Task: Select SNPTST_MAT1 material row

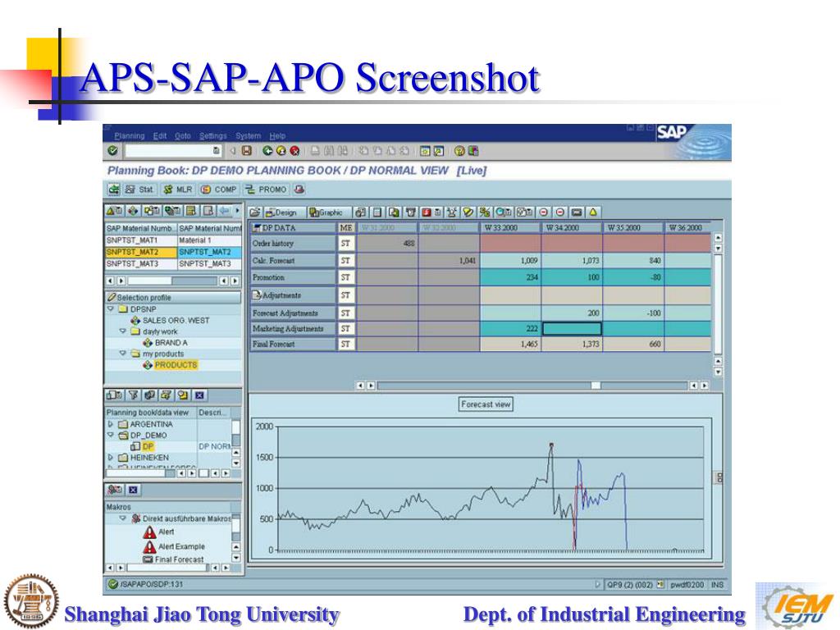Action: (x=173, y=240)
